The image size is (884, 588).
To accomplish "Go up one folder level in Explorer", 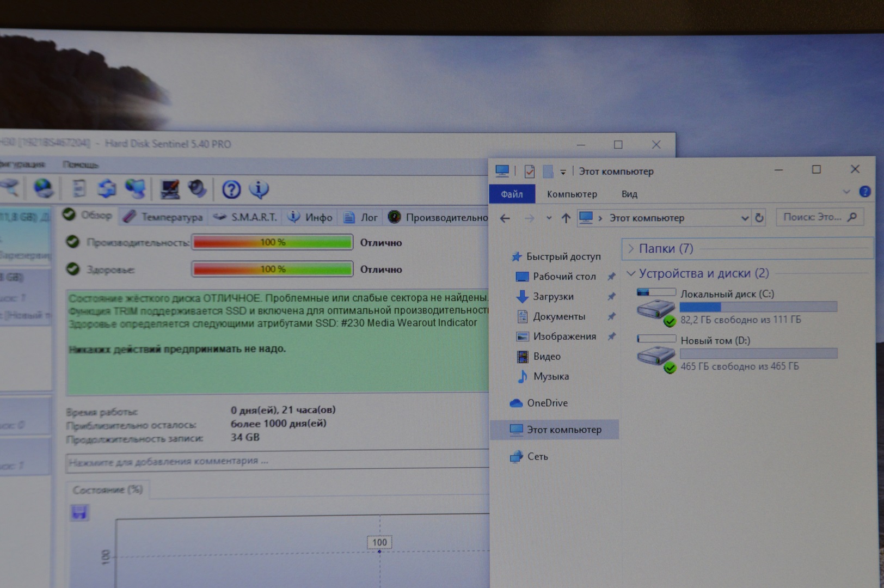I will [566, 218].
